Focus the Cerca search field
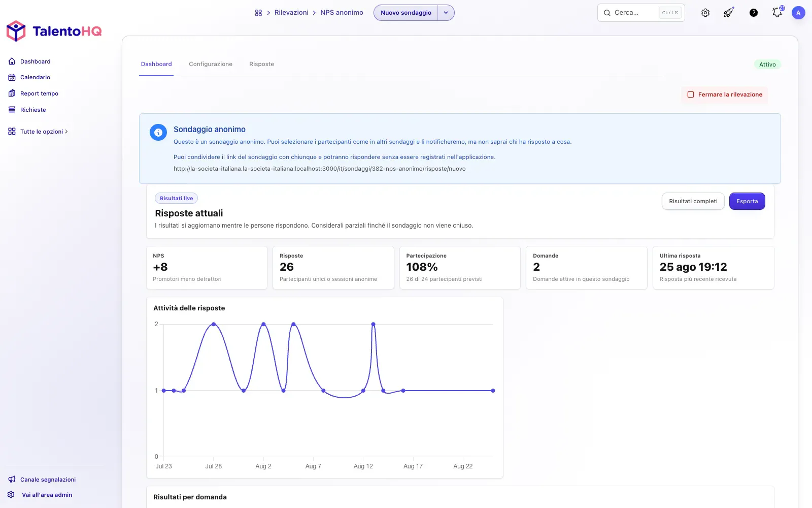 click(641, 13)
